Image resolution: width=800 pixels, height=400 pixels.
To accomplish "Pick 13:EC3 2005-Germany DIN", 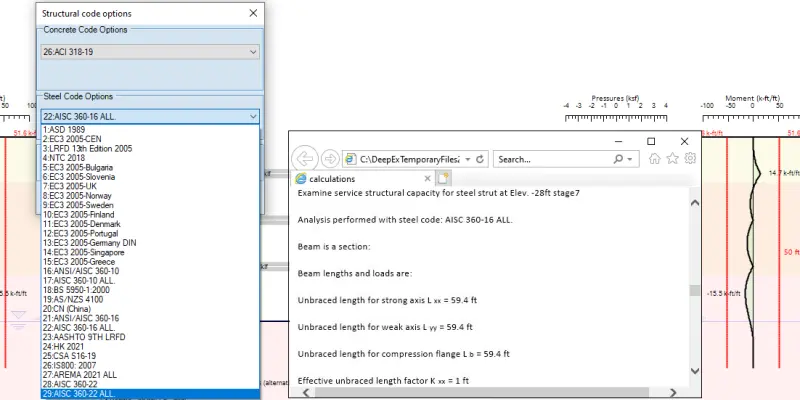I will (89, 243).
